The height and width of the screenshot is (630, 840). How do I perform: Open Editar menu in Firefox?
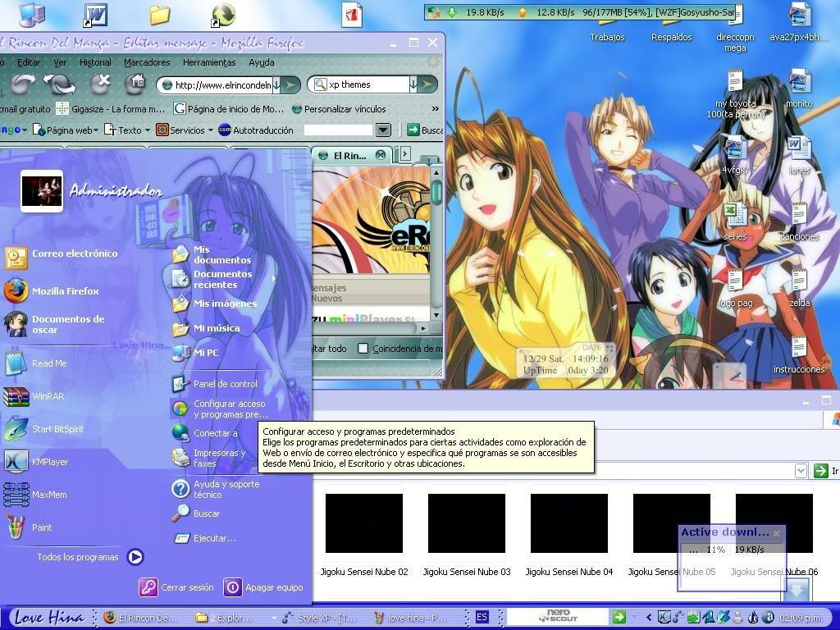(29, 62)
